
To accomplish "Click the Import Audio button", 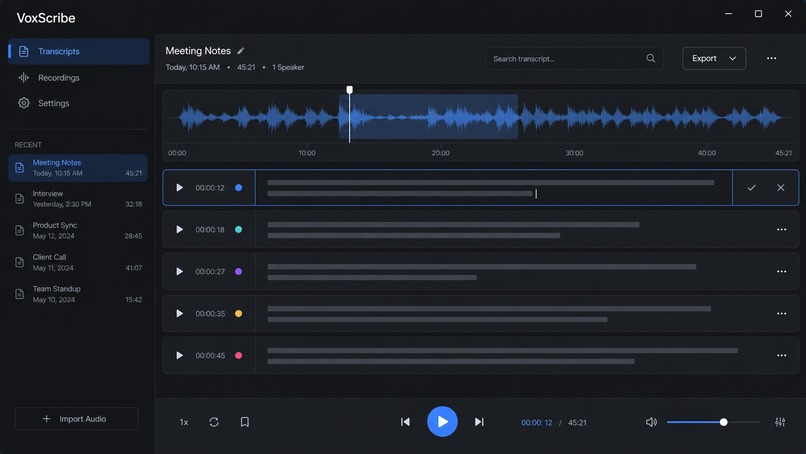I will tap(76, 419).
